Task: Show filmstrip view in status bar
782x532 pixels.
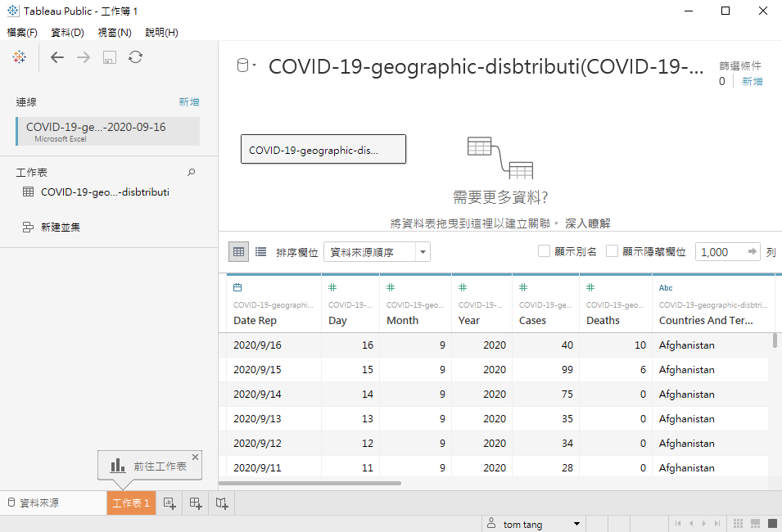Action: pyautogui.click(x=756, y=524)
